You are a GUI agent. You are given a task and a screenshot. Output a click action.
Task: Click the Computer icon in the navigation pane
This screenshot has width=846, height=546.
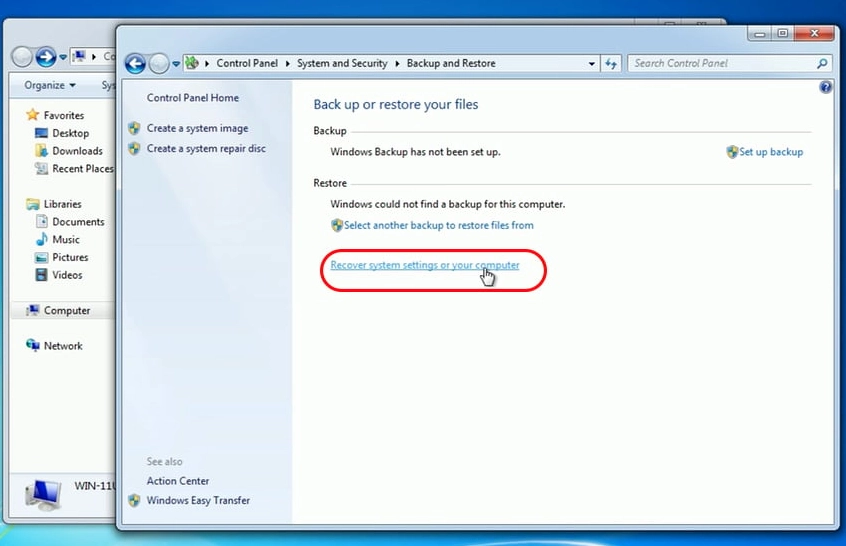33,310
